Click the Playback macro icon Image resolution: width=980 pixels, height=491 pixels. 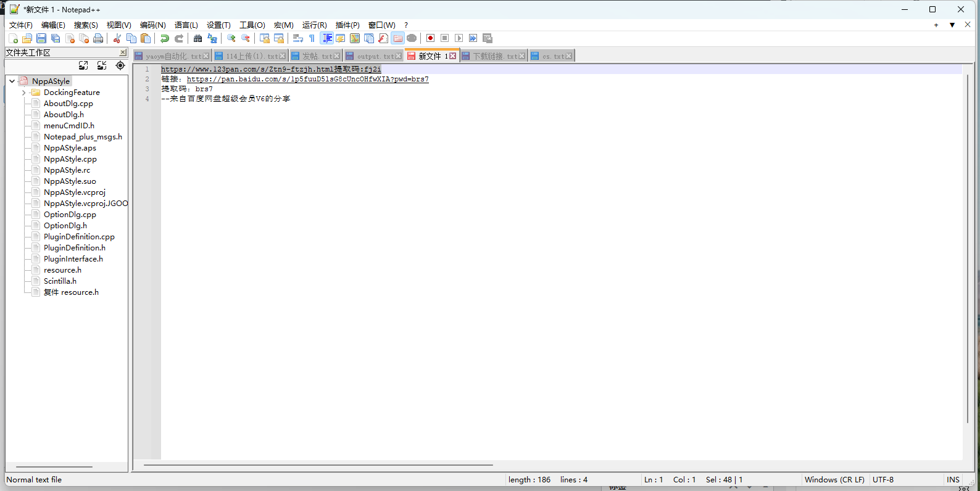(459, 38)
